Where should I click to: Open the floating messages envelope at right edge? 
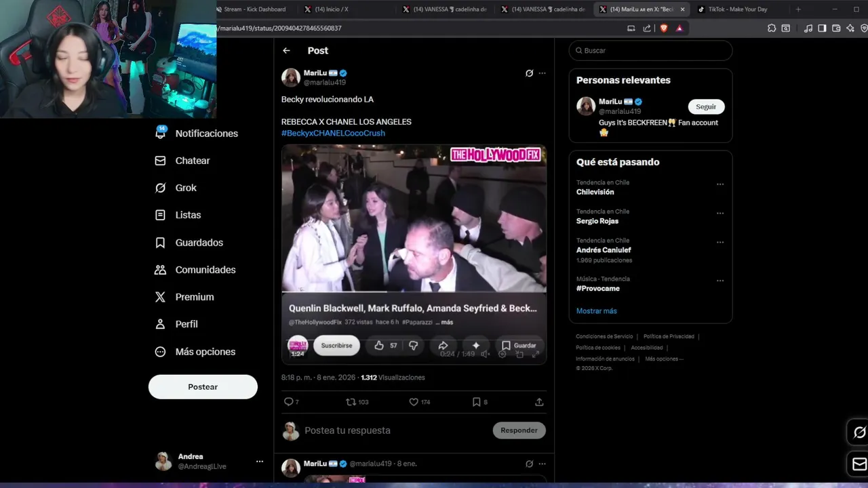pos(859,464)
